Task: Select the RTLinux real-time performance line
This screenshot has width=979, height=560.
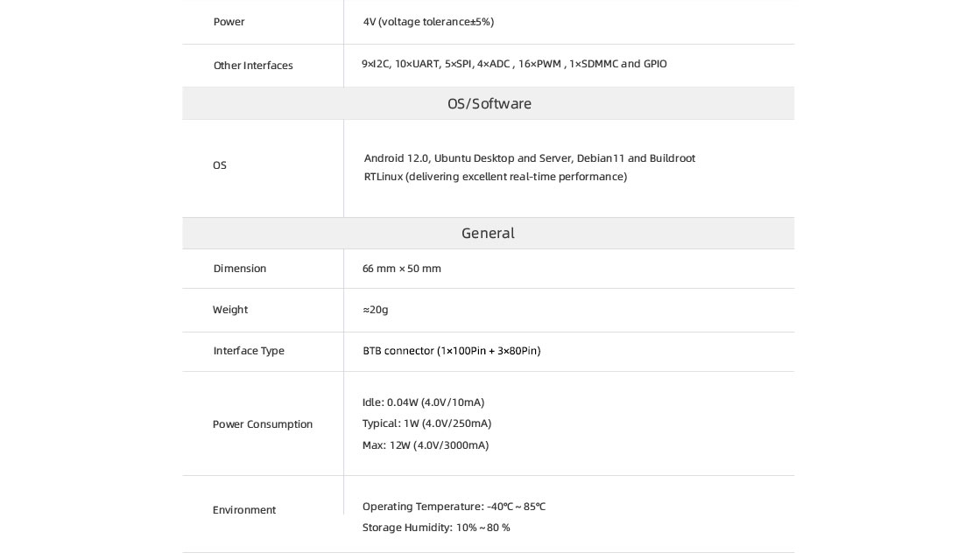Action: (495, 177)
